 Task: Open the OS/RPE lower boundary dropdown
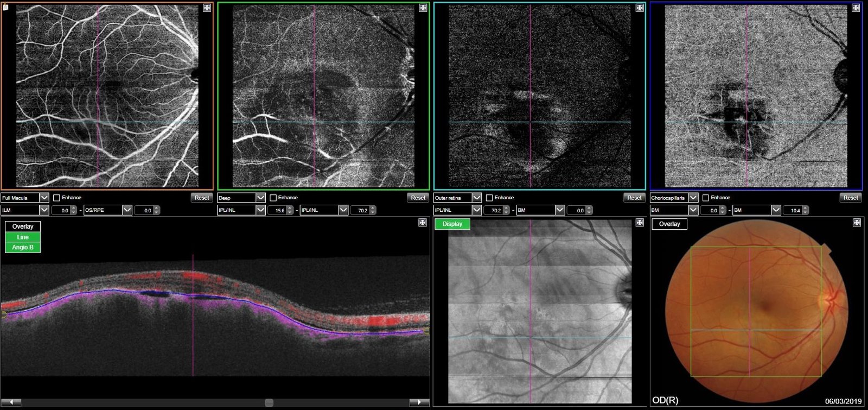pos(127,210)
